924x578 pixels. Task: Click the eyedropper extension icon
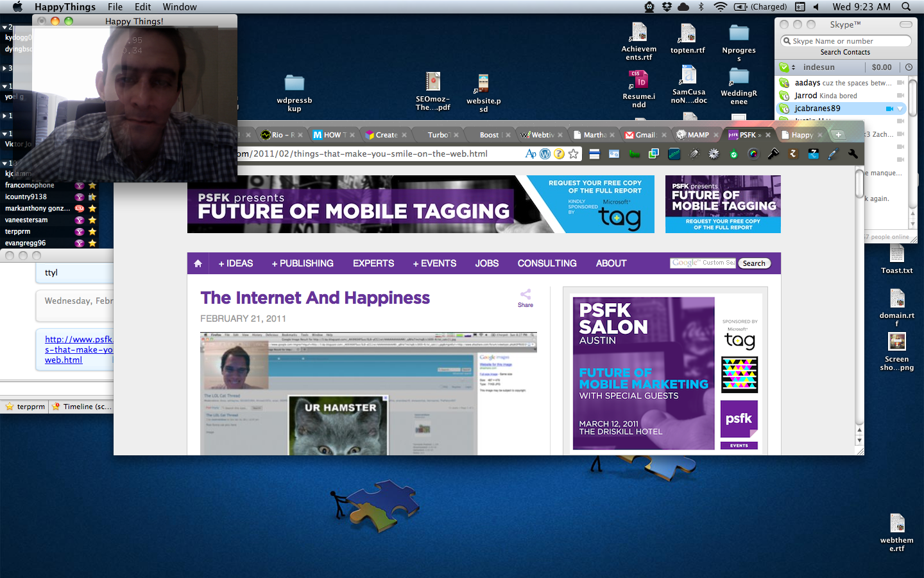(x=833, y=154)
